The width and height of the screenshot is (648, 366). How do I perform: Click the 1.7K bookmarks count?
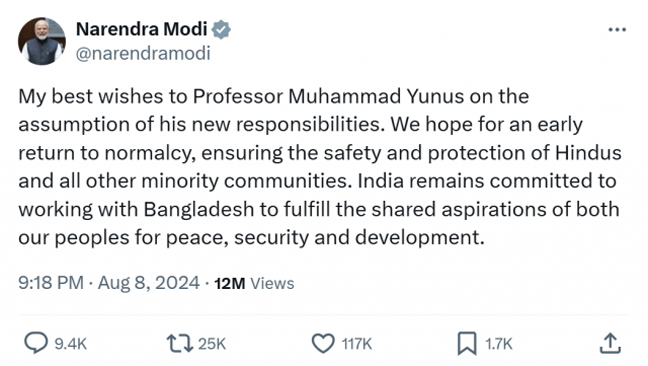click(x=499, y=344)
